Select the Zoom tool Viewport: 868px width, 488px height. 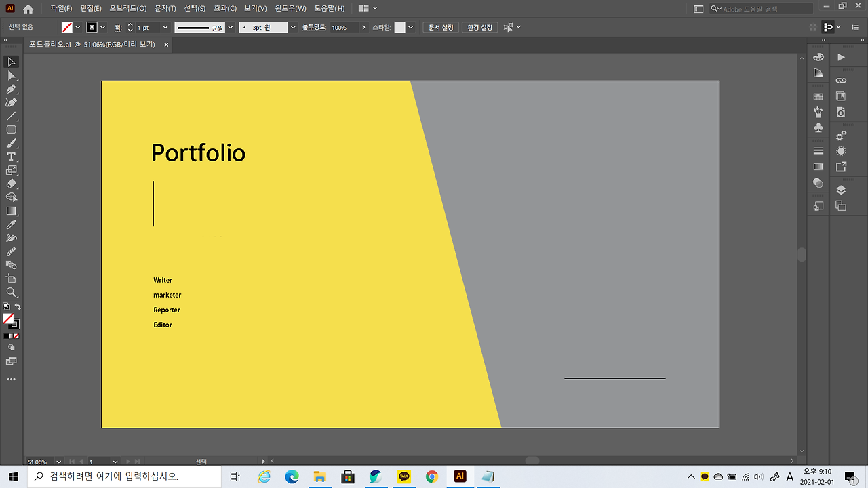tap(12, 292)
